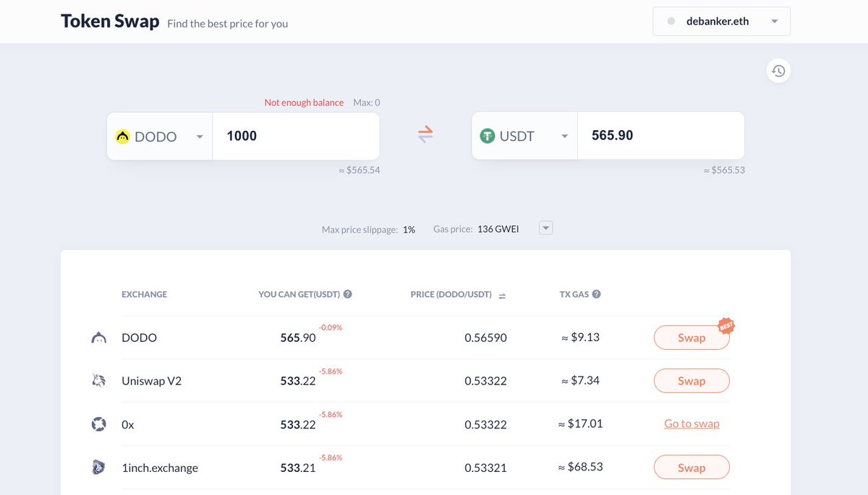The height and width of the screenshot is (495, 868).
Task: Invert price pair via swap arrows icon
Action: pyautogui.click(x=502, y=295)
